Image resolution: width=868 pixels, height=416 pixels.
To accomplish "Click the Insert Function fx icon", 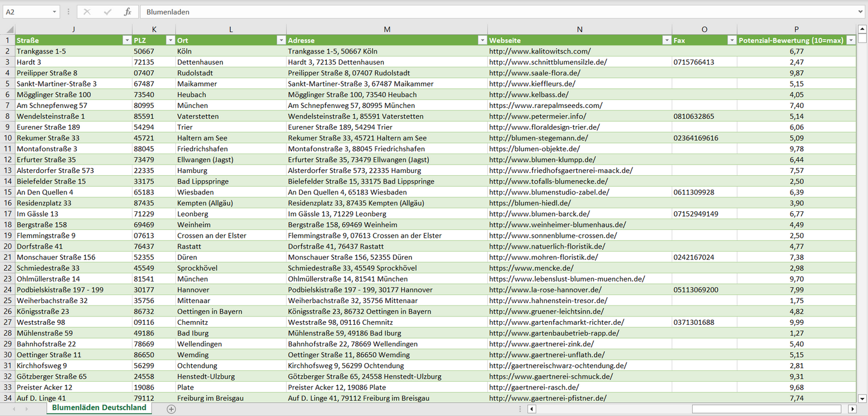I will pos(127,12).
